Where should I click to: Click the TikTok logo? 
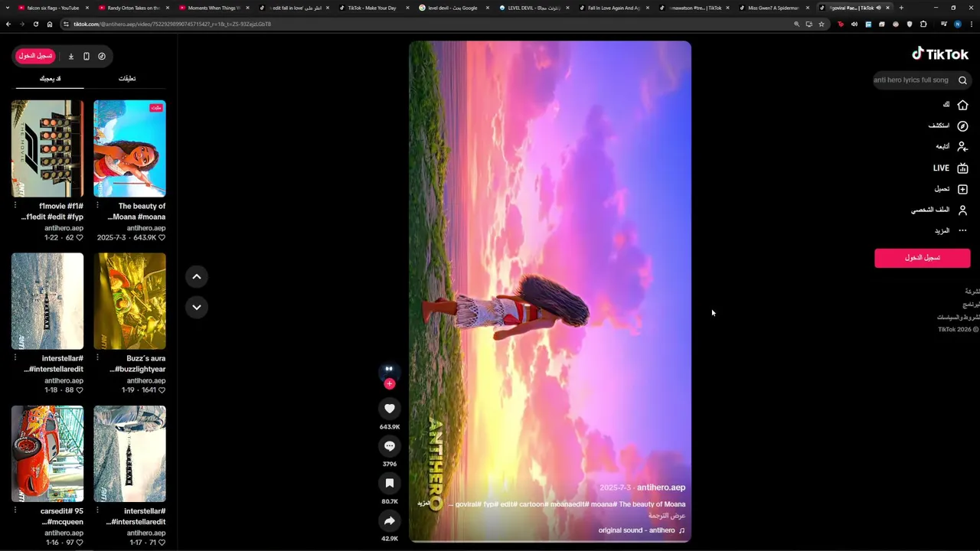(940, 54)
